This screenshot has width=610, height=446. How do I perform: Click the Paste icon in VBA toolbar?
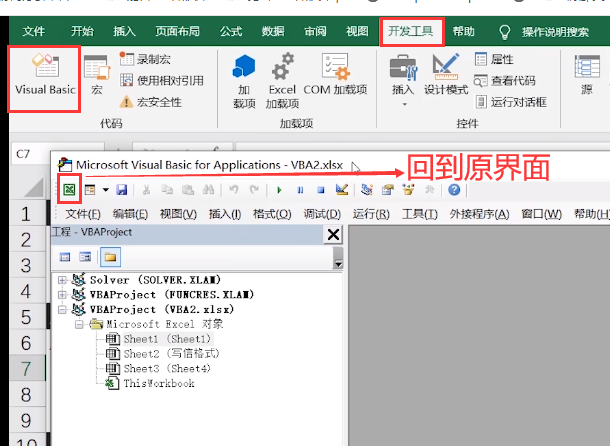(x=188, y=190)
